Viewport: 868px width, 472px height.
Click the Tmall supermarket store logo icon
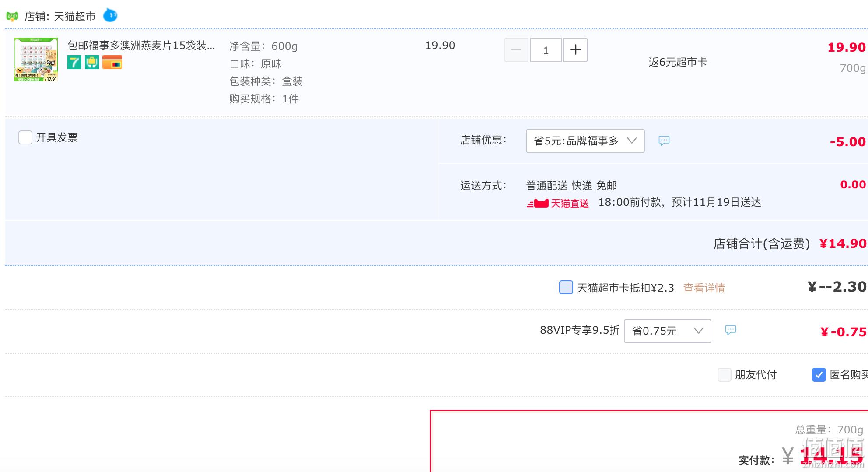[x=12, y=16]
